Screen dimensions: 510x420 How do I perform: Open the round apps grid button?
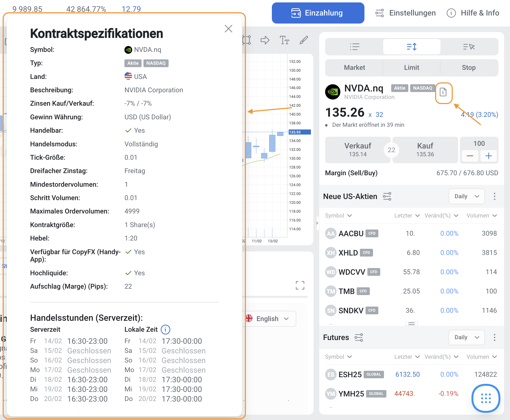point(486,398)
